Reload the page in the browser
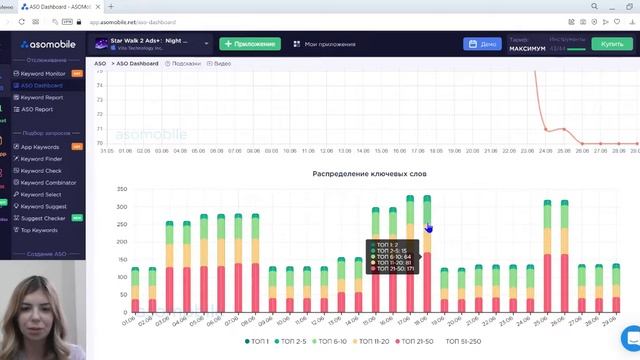This screenshot has height=360, width=640. [21, 22]
